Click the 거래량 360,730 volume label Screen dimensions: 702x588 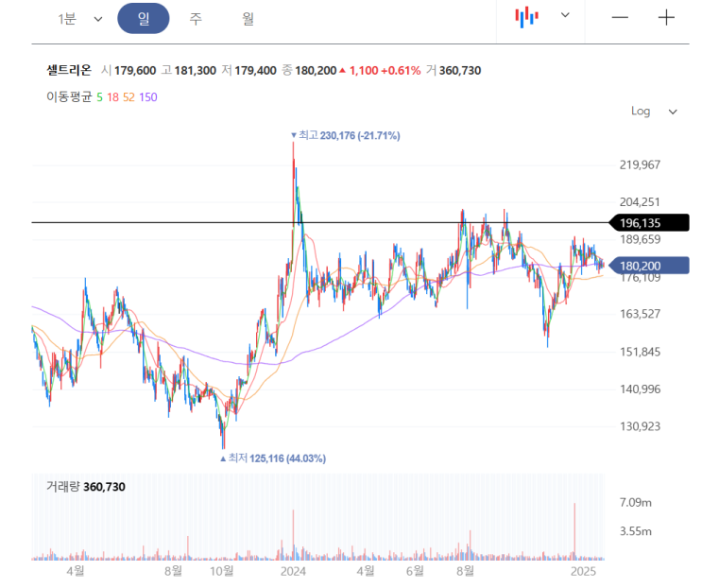click(x=86, y=487)
